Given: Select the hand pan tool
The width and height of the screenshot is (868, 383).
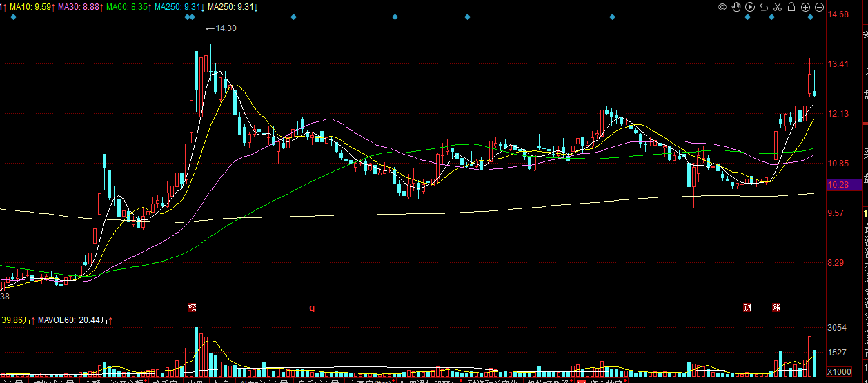Looking at the screenshot, I should tap(736, 7).
